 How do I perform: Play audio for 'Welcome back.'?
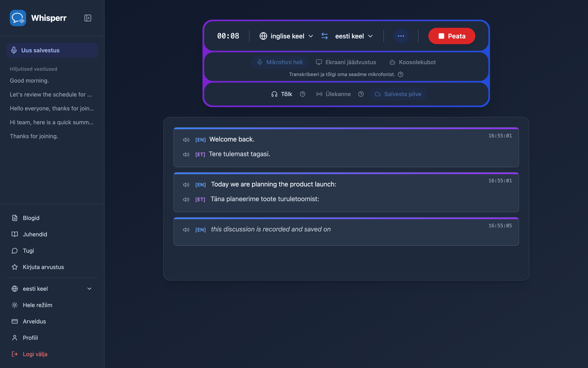(x=186, y=140)
